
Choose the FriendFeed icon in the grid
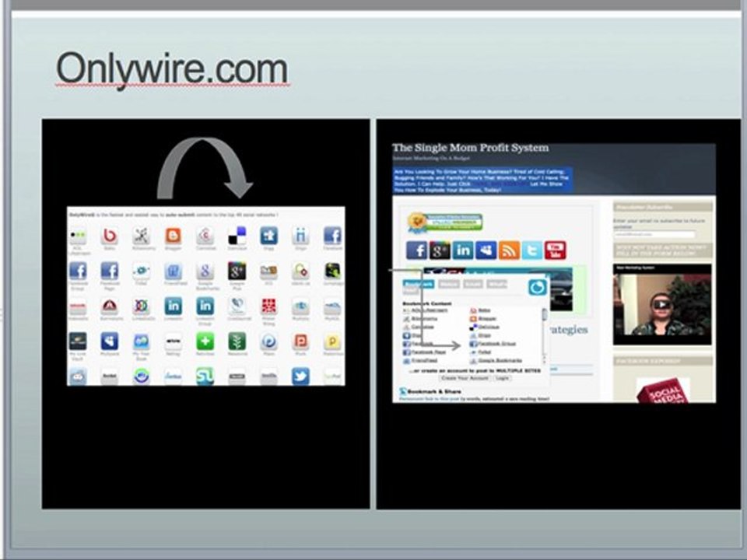(173, 271)
